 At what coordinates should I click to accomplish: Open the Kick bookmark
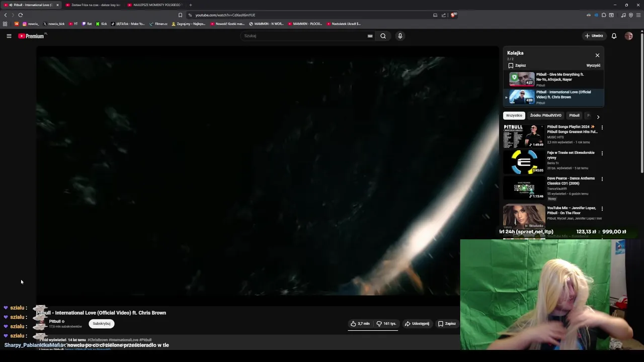click(x=102, y=24)
